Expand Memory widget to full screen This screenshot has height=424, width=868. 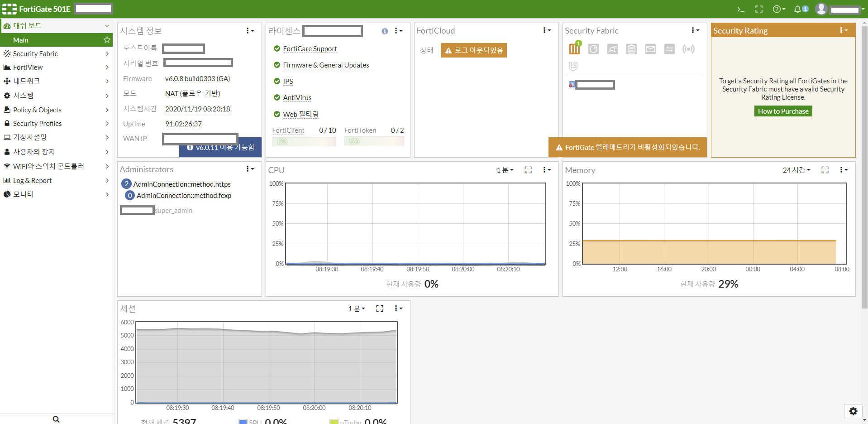click(825, 170)
